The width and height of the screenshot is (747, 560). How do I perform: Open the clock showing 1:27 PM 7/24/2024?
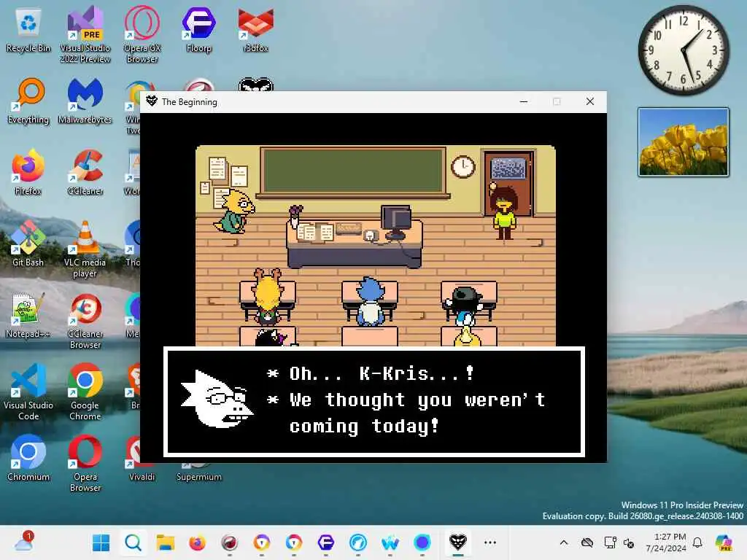[666, 542]
